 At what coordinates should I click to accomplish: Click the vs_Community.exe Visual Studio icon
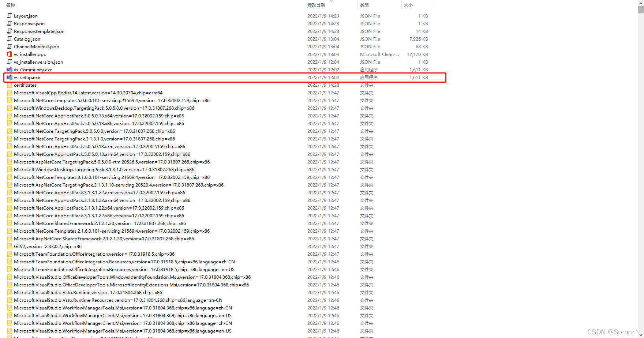(10, 70)
